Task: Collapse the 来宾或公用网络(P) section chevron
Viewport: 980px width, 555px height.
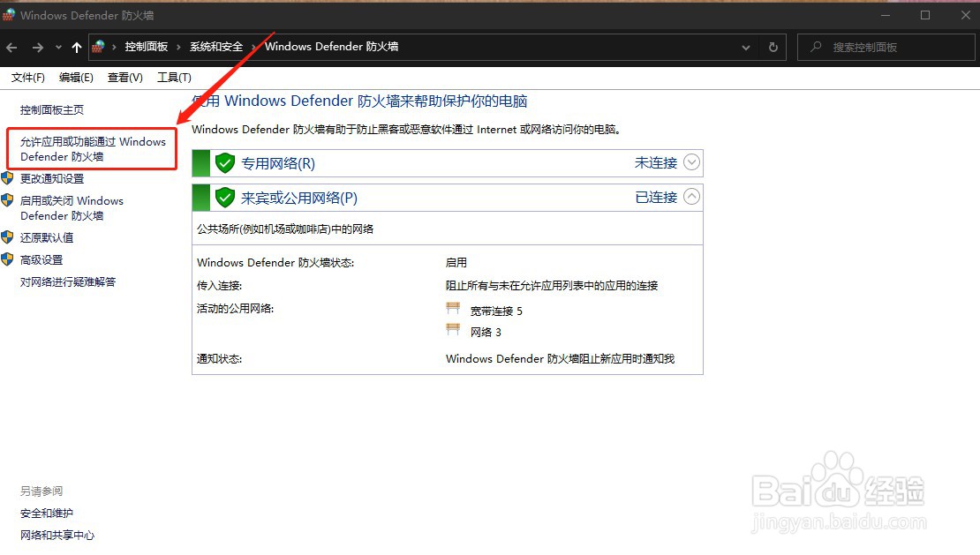Action: point(691,197)
